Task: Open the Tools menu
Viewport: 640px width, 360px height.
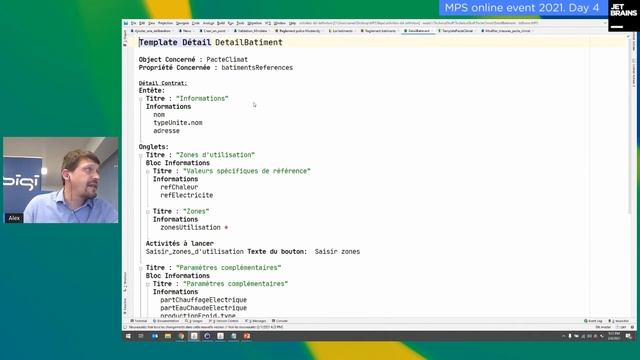Action: (x=240, y=23)
